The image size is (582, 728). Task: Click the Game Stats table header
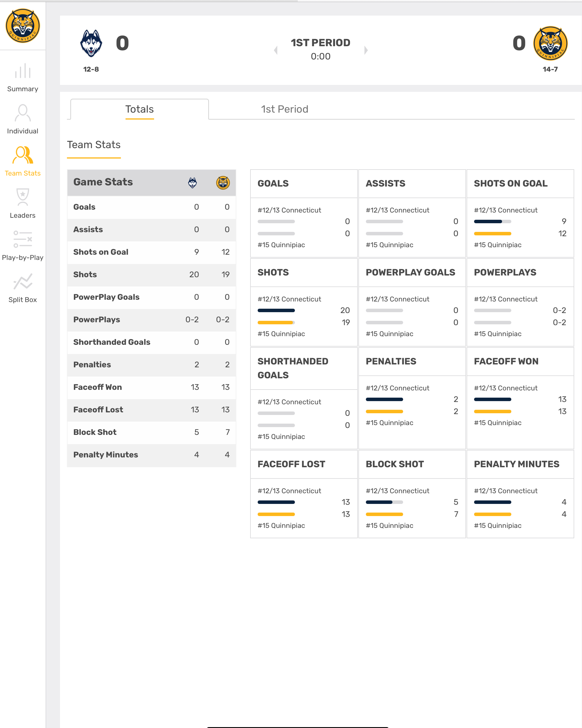click(x=151, y=183)
